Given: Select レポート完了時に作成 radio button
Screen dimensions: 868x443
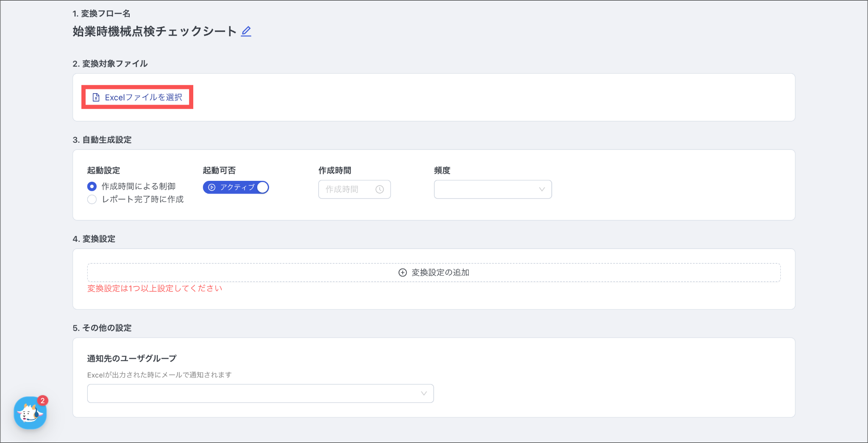Looking at the screenshot, I should click(x=92, y=199).
